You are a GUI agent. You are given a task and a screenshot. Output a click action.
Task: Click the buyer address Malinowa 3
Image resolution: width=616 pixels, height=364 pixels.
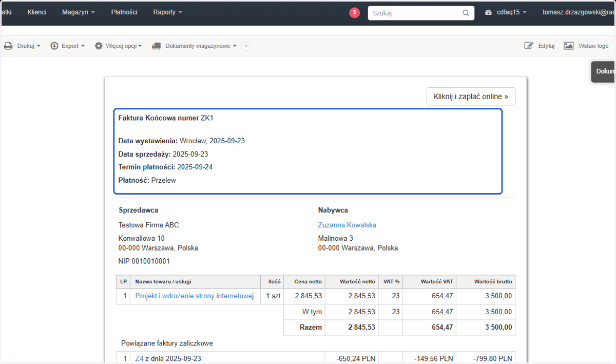(x=335, y=238)
